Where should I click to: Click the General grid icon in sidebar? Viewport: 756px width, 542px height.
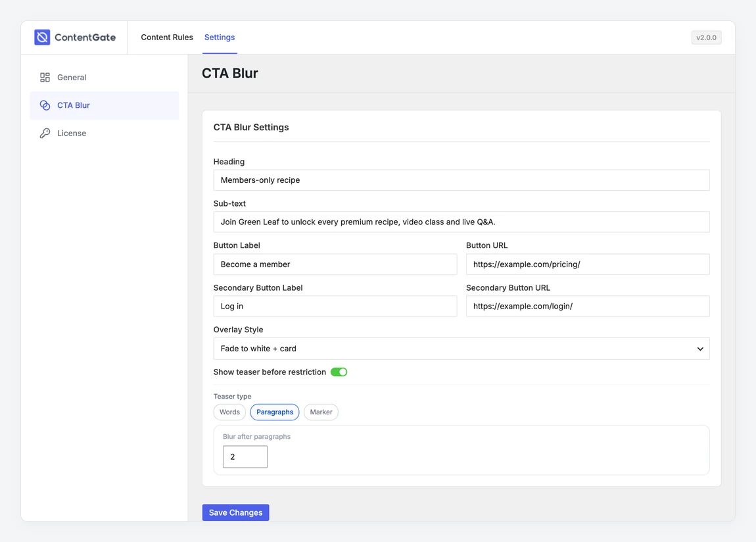click(45, 77)
